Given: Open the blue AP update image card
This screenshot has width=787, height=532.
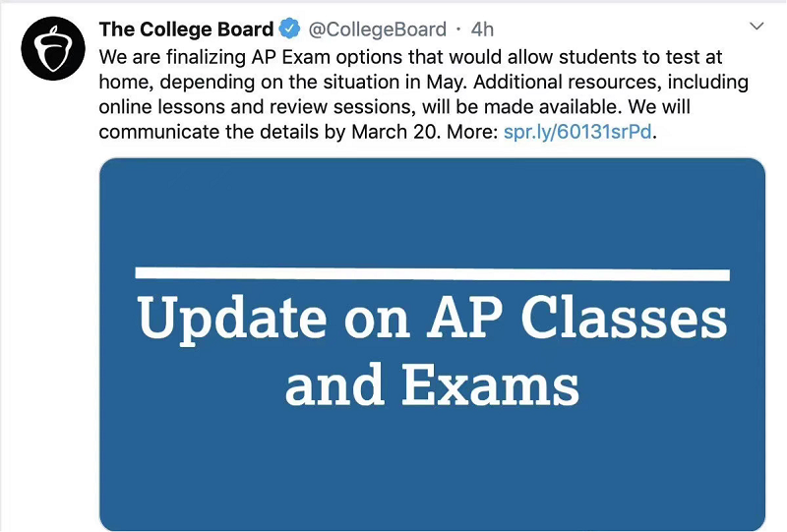Looking at the screenshot, I should [x=432, y=344].
